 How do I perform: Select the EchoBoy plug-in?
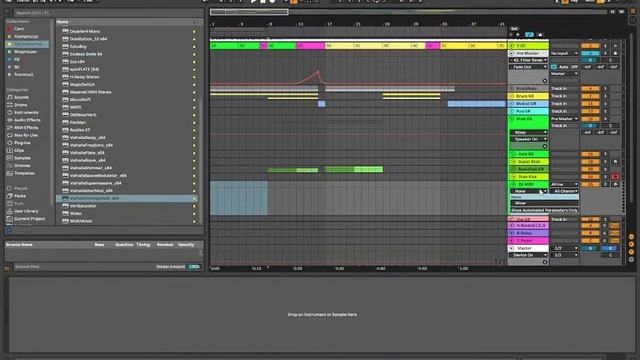point(78,47)
